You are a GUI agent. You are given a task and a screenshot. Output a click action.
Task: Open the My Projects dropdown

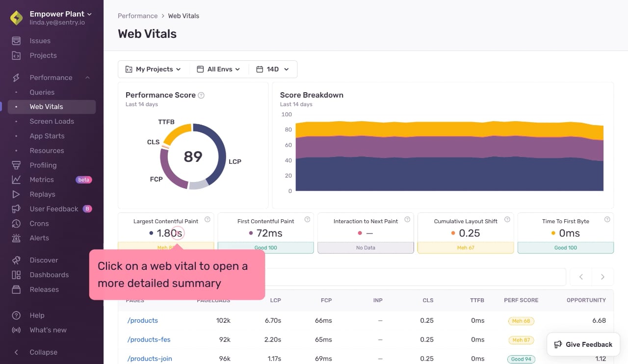point(154,69)
